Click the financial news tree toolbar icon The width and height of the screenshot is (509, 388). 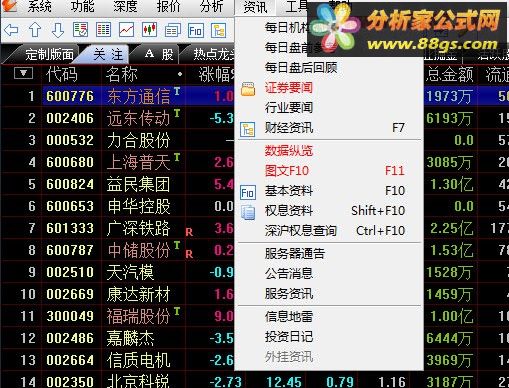[x=219, y=31]
